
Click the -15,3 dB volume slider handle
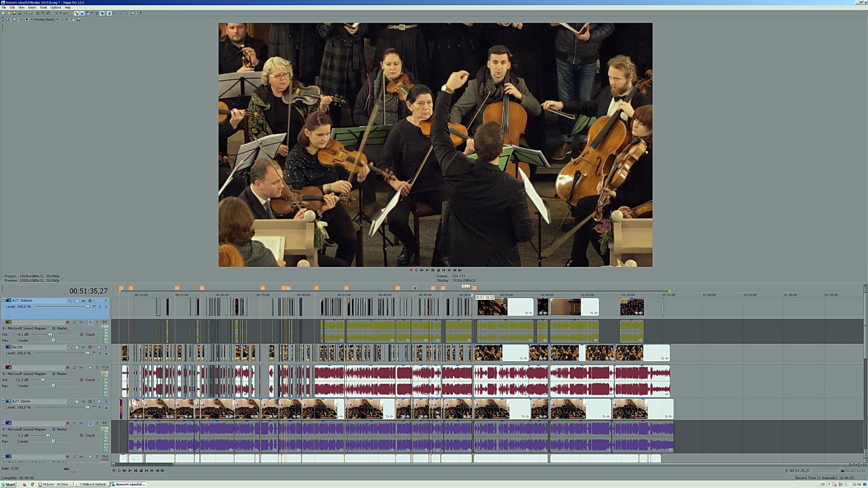[43, 380]
